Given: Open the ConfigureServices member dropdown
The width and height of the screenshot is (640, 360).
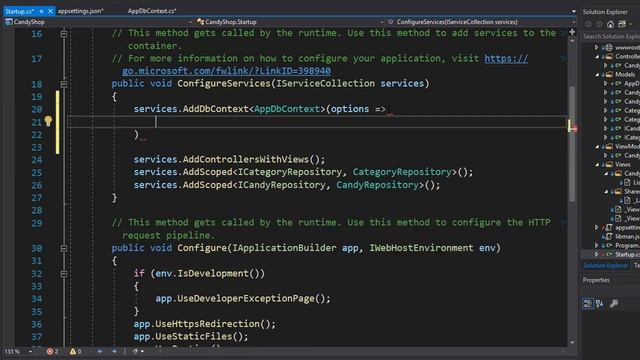Looking at the screenshot, I should (573, 22).
